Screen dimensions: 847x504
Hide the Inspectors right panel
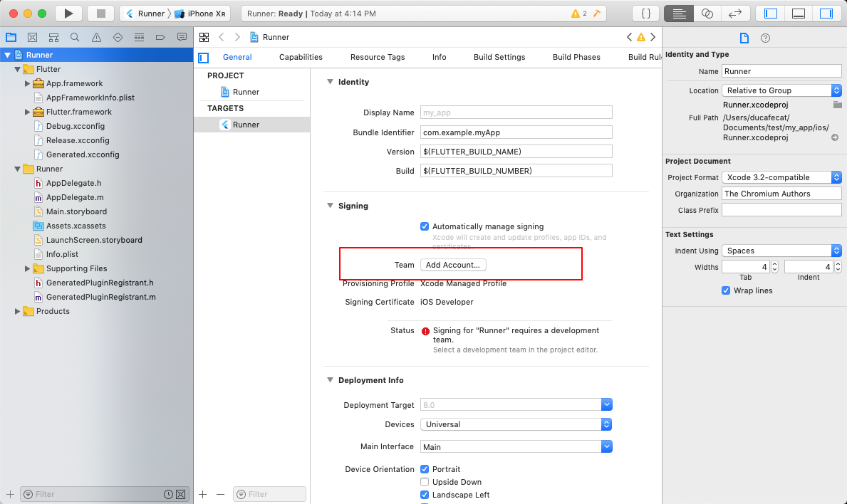pos(826,14)
